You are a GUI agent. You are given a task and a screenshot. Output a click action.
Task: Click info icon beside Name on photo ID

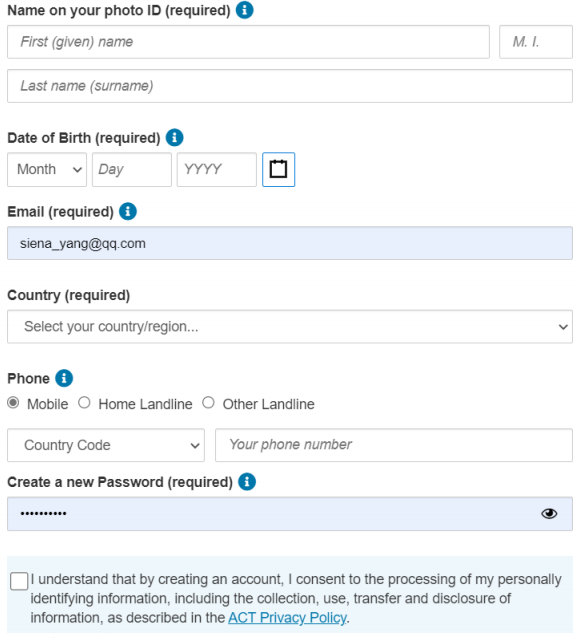[245, 10]
